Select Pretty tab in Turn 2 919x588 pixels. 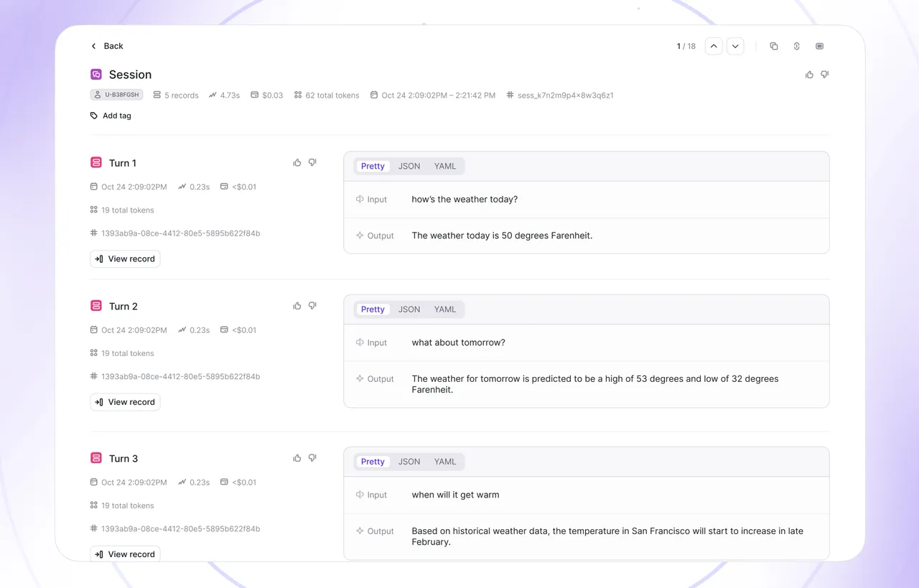point(373,309)
